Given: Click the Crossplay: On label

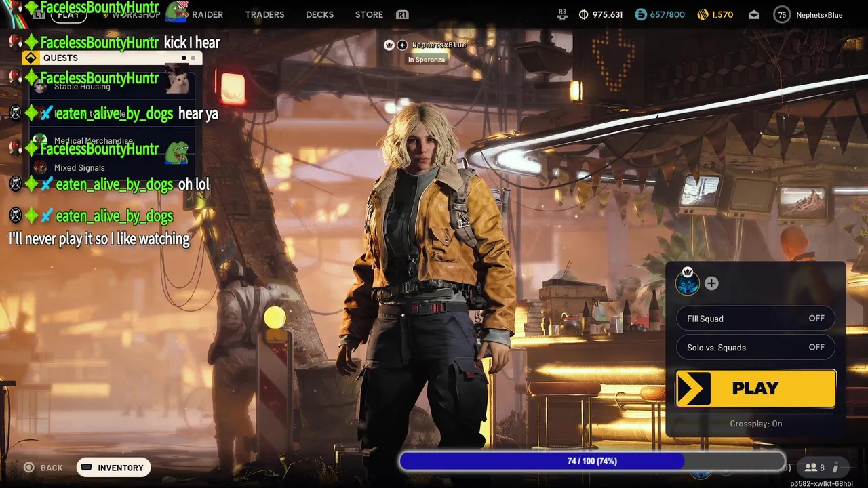Looking at the screenshot, I should pyautogui.click(x=755, y=424).
